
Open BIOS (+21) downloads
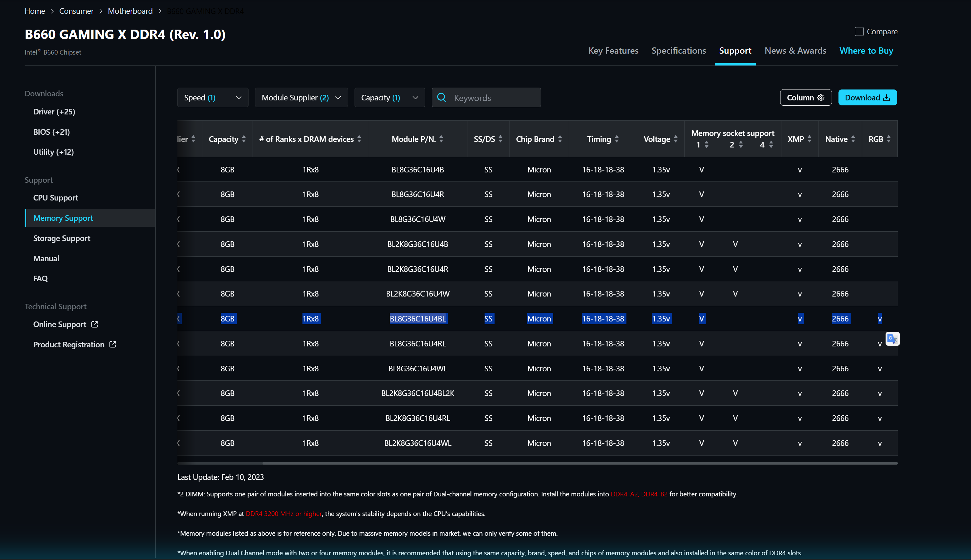(51, 132)
